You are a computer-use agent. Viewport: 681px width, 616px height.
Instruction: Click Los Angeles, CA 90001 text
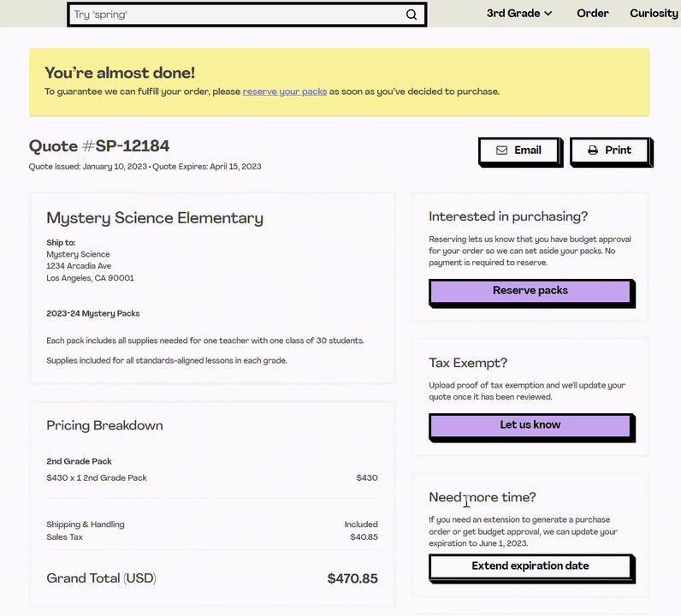coord(91,278)
